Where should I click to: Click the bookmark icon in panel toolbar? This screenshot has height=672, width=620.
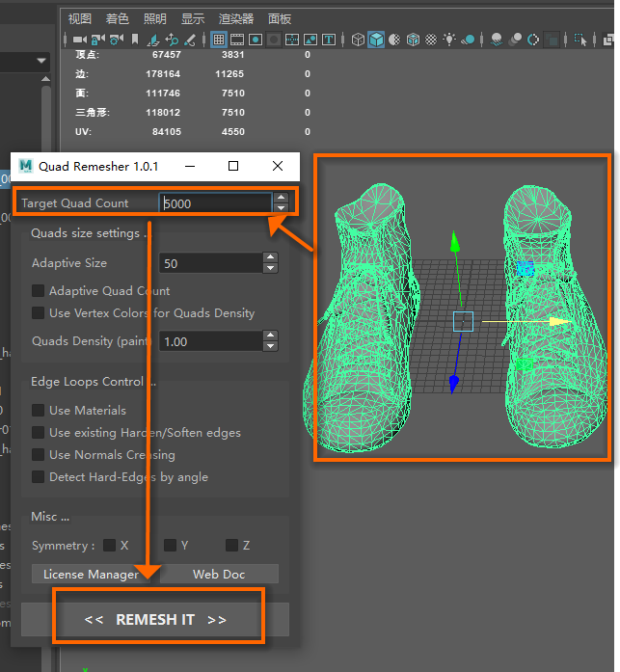coord(135,40)
